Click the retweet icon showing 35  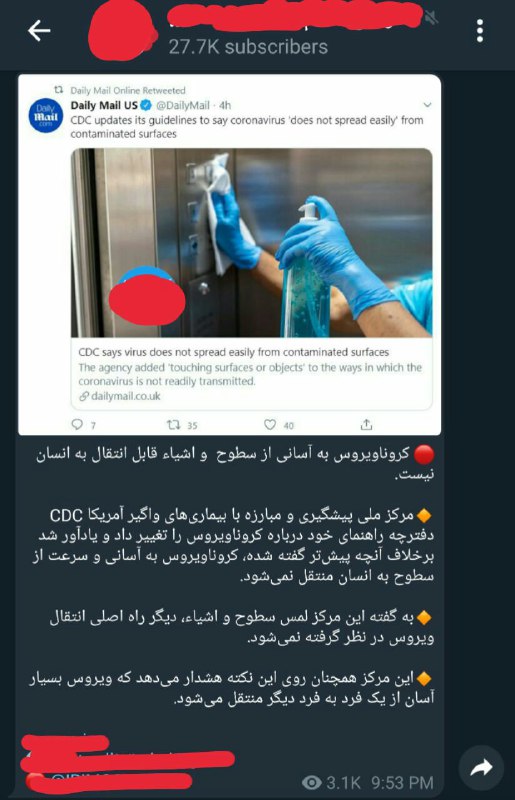[x=174, y=424]
